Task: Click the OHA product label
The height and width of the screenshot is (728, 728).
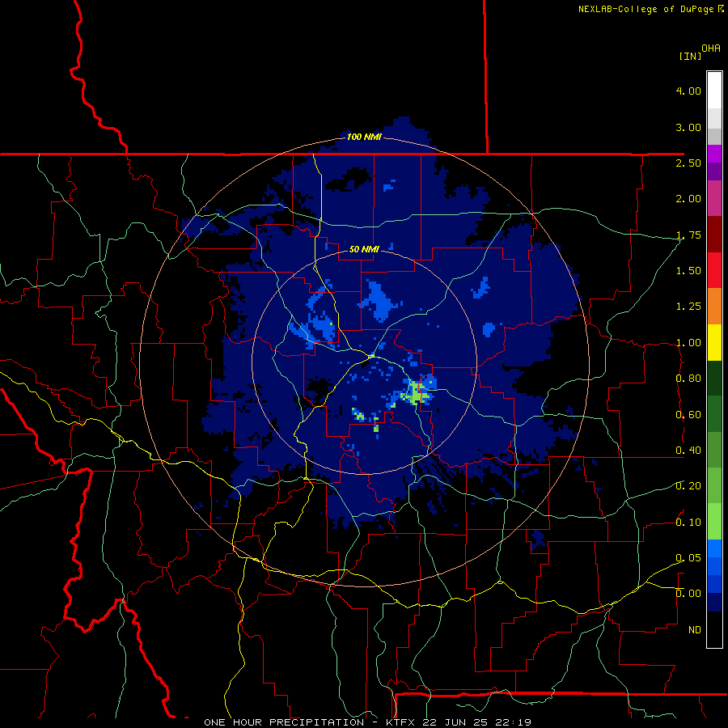Action: [x=711, y=49]
